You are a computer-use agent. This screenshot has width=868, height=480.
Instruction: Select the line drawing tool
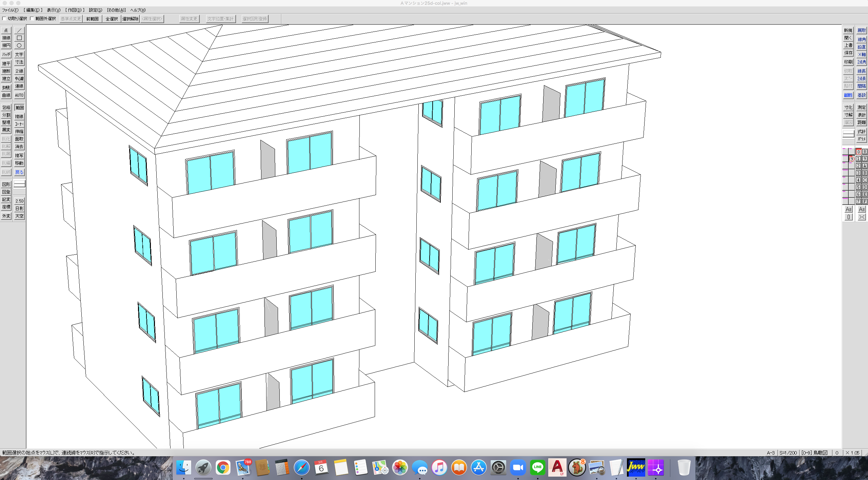pos(19,31)
